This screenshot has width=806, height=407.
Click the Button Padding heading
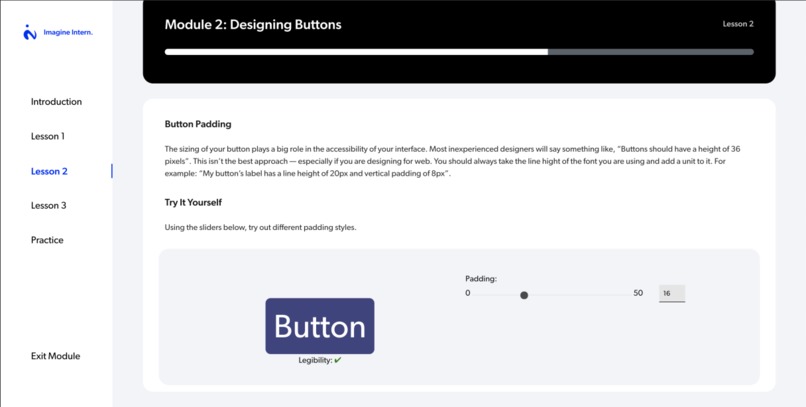click(x=198, y=124)
